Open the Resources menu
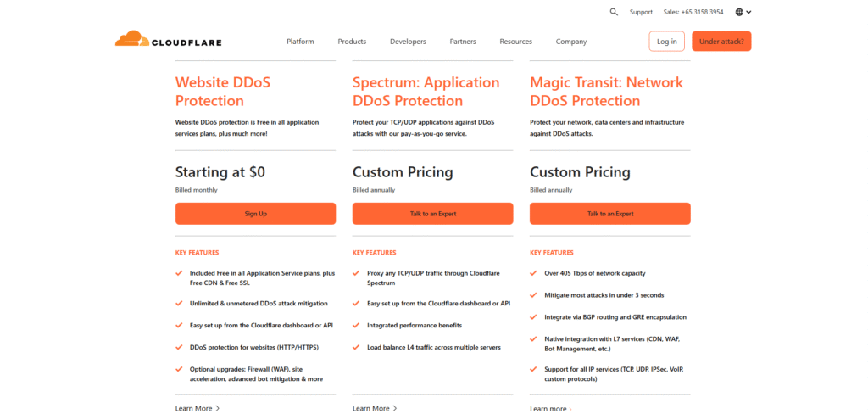Image resolution: width=868 pixels, height=414 pixels. point(515,42)
